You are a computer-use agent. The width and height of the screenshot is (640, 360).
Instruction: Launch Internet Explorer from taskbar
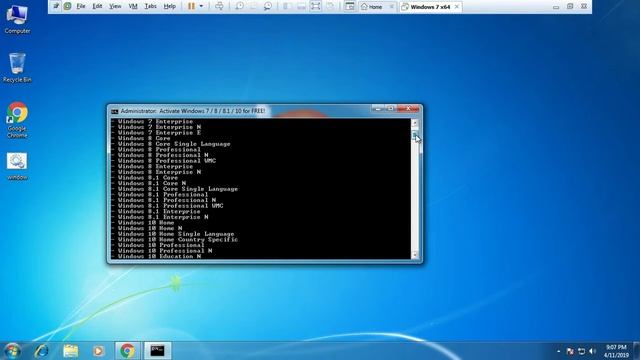(x=42, y=351)
